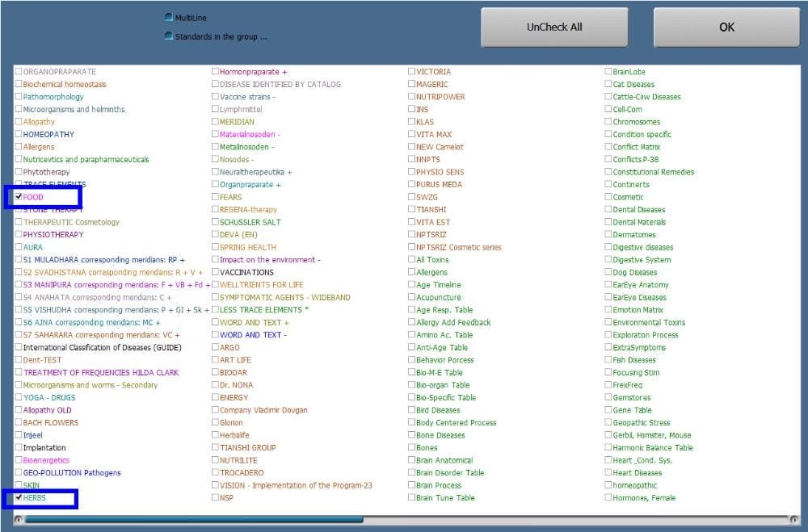The width and height of the screenshot is (808, 532).
Task: Enable Standards in the group option
Action: coord(168,36)
